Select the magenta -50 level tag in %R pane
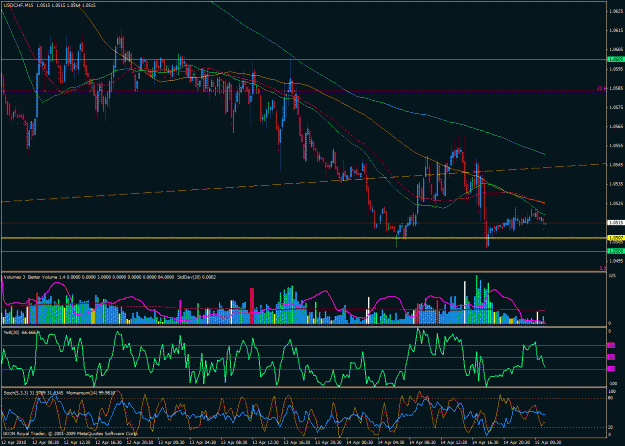This screenshot has width=625, height=446. (611, 357)
